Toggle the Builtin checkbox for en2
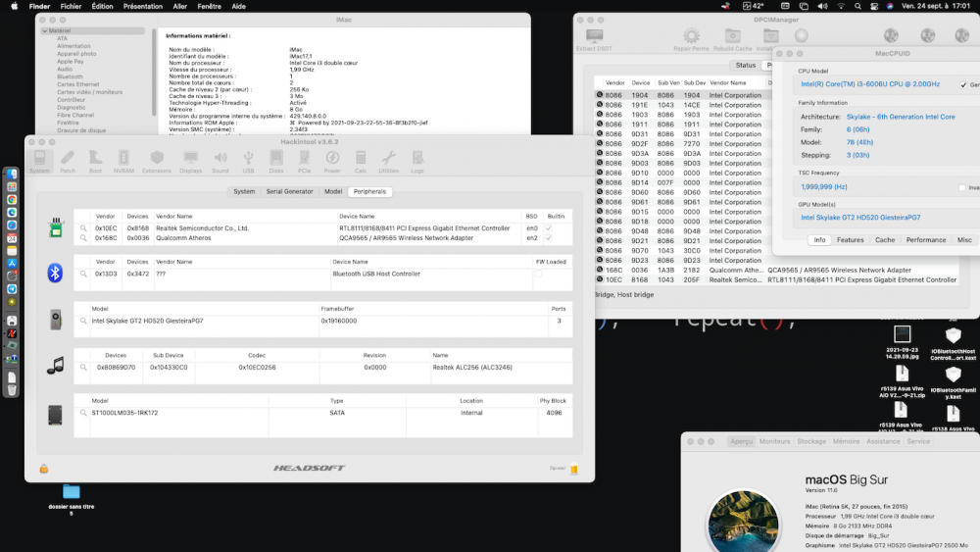 point(549,238)
